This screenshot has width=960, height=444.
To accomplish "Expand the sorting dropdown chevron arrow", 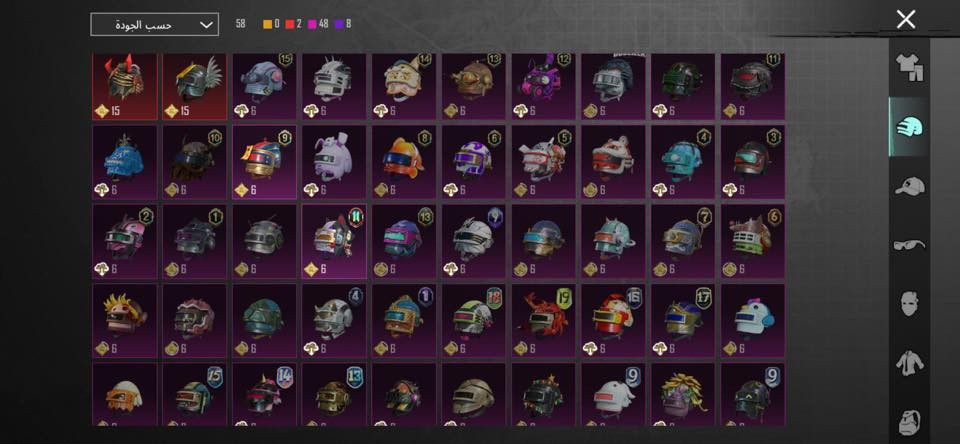I will click(x=207, y=25).
